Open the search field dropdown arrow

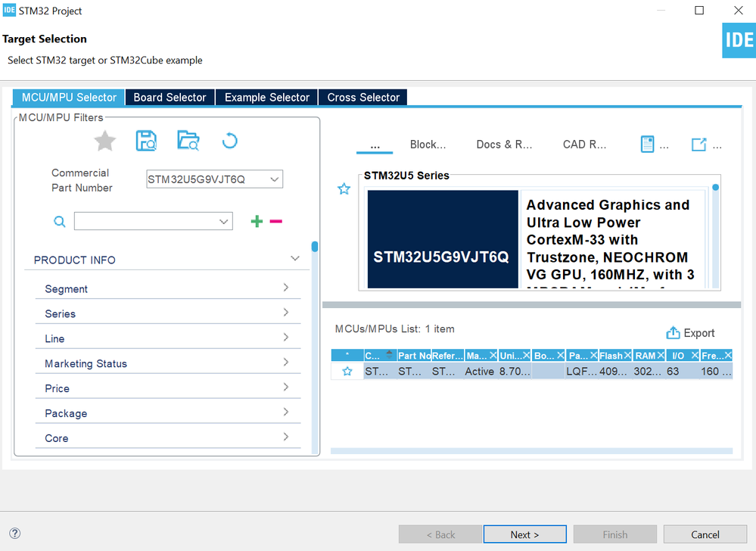click(224, 221)
